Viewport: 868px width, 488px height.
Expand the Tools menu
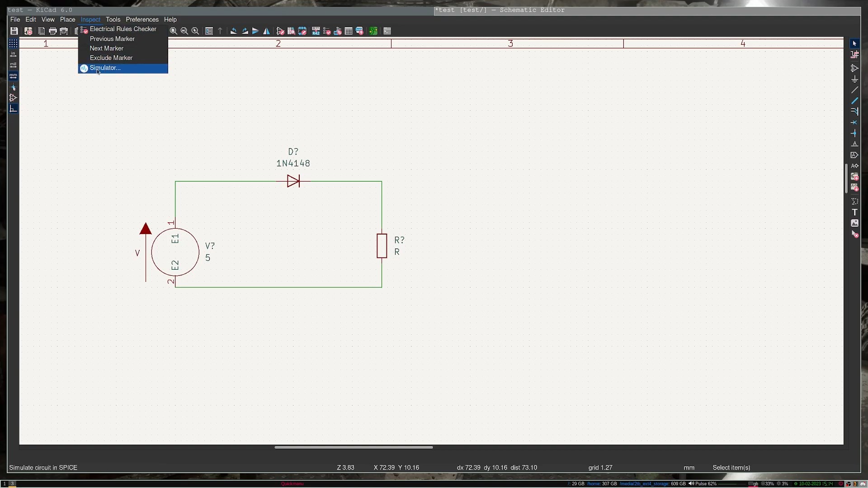click(113, 19)
